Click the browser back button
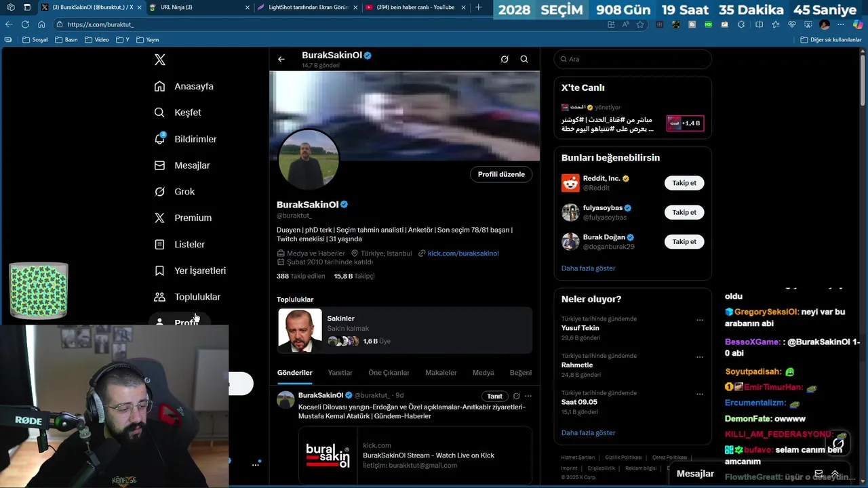 pyautogui.click(x=9, y=24)
